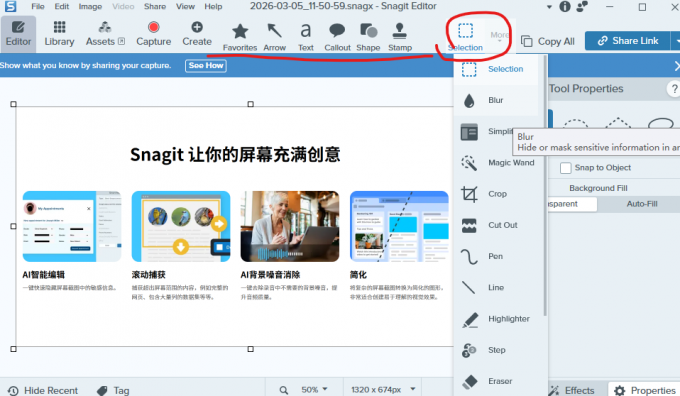Image resolution: width=680 pixels, height=396 pixels.
Task: Select the Selection tool in toolbar
Action: click(x=465, y=37)
